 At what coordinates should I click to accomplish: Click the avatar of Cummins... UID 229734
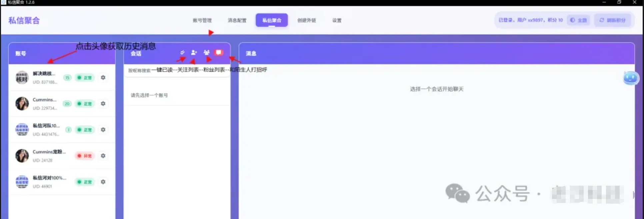[22, 104]
